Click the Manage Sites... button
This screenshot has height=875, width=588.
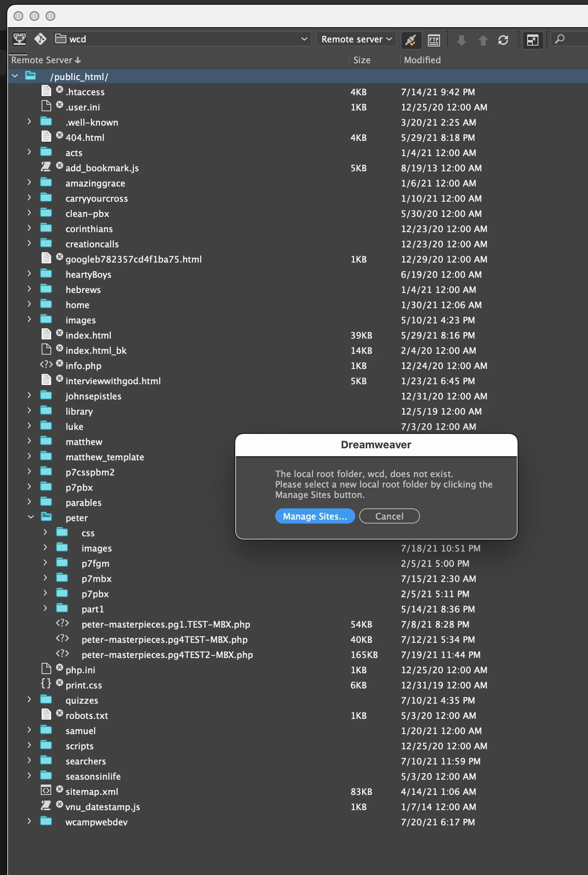315,516
